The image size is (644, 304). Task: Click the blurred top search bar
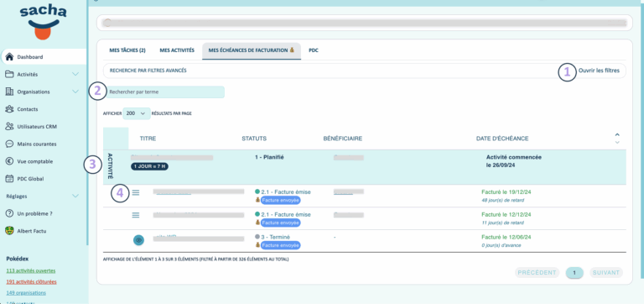point(364,23)
